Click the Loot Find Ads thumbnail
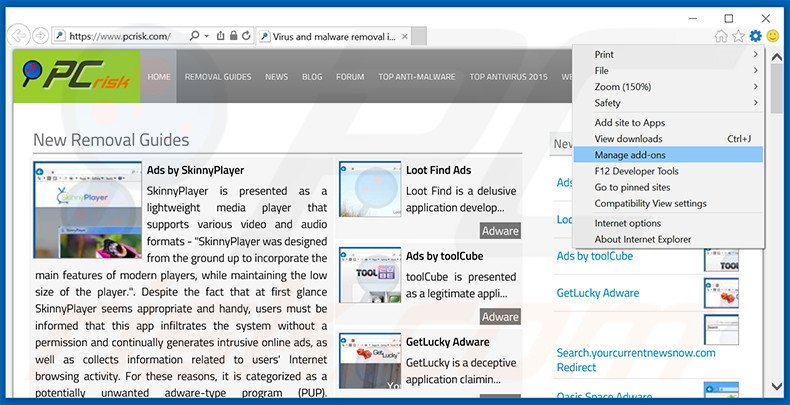This screenshot has width=790, height=405. tap(370, 189)
